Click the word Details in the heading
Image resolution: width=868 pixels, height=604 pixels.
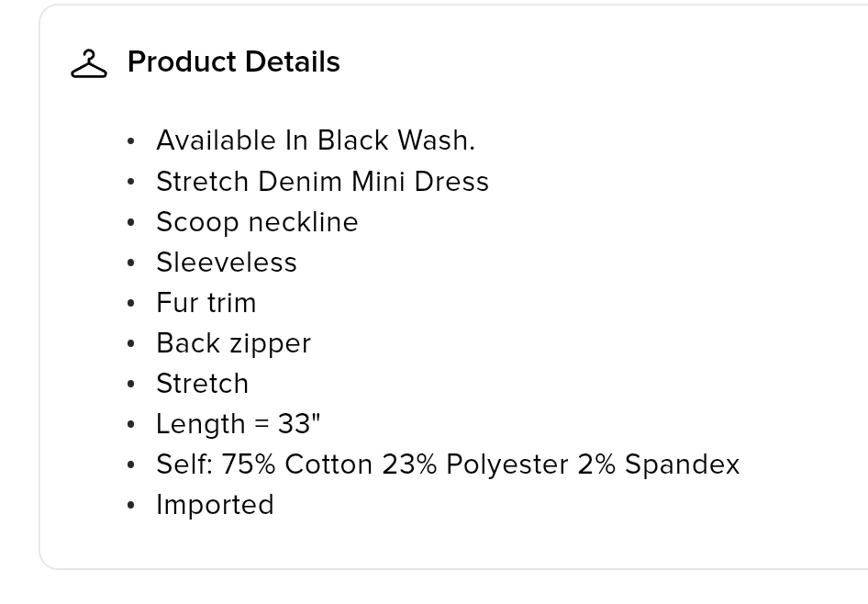293,62
